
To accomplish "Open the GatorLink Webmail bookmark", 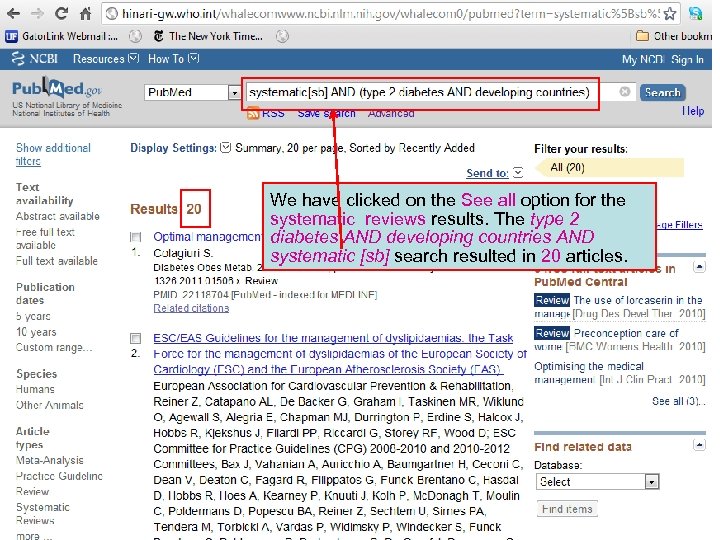I will [62, 36].
